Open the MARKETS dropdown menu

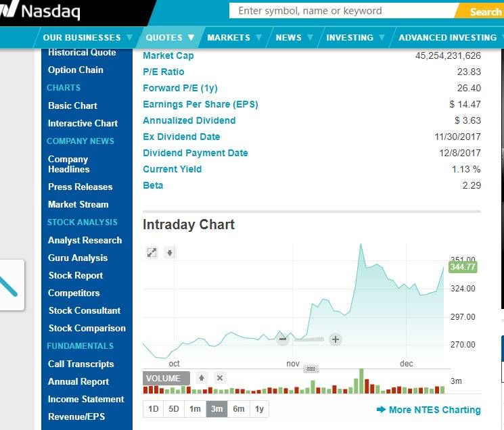coord(234,38)
